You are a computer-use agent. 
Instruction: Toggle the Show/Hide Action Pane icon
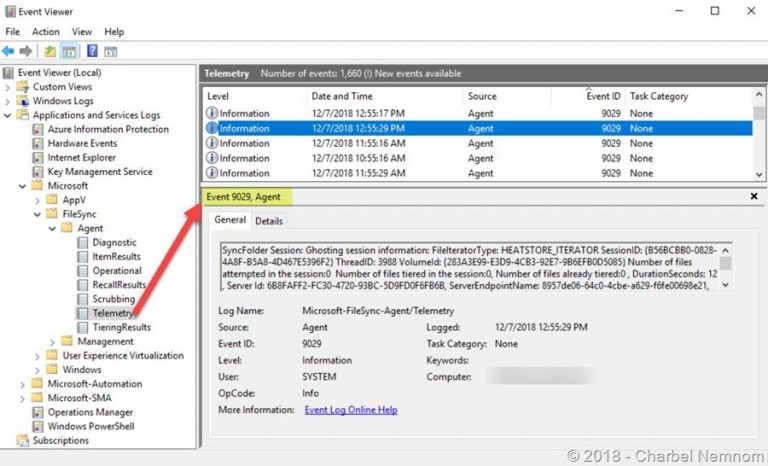111,51
